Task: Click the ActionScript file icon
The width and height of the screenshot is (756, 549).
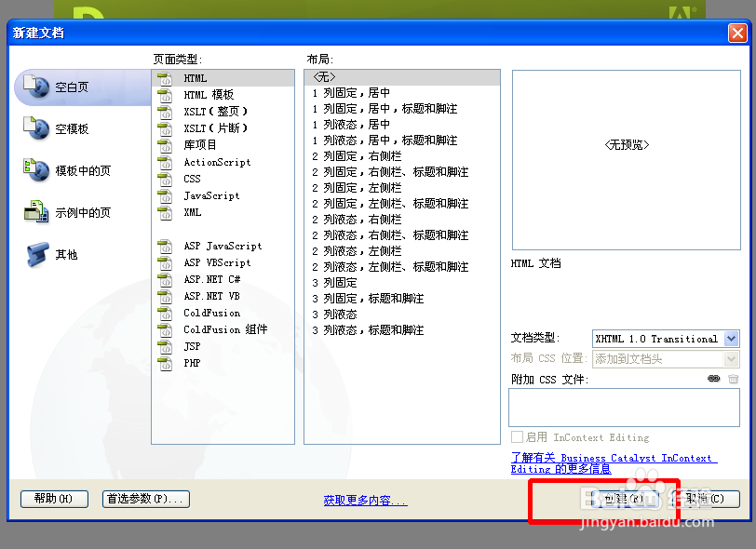Action: [165, 163]
